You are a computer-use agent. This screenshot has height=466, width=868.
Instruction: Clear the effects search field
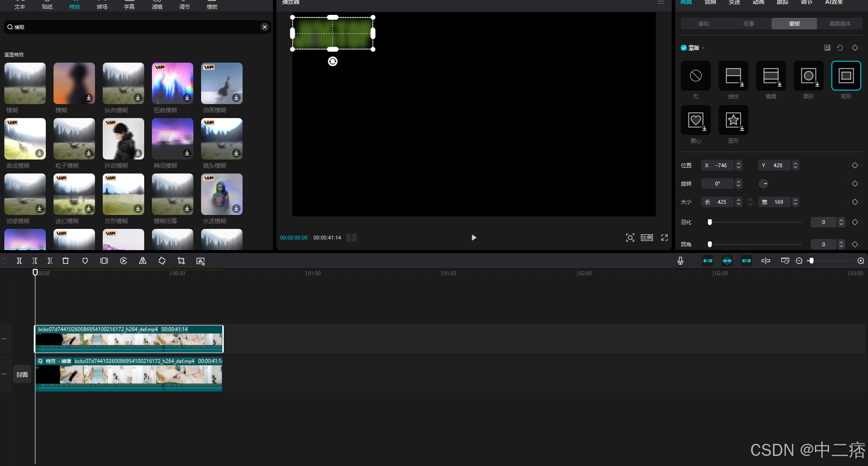tap(265, 27)
